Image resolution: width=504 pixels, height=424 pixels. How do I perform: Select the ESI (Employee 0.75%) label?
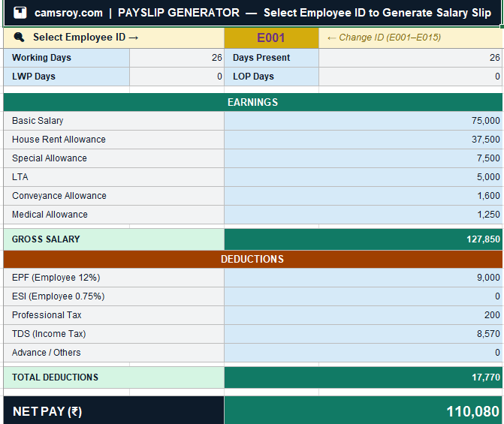113,296
